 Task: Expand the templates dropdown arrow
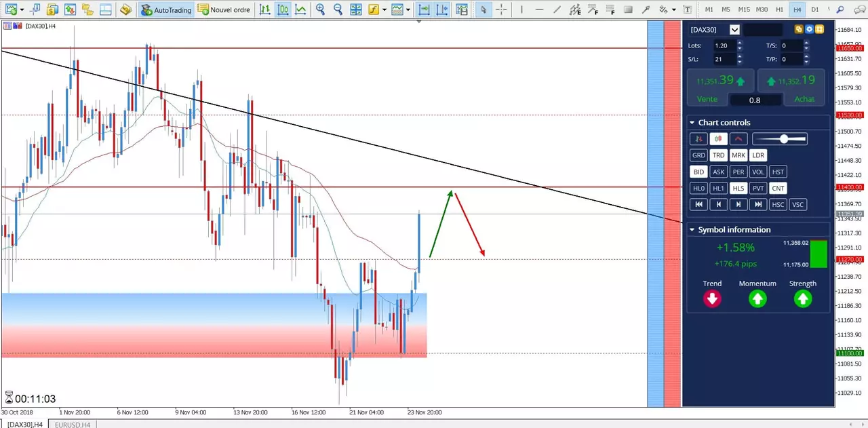click(x=409, y=9)
